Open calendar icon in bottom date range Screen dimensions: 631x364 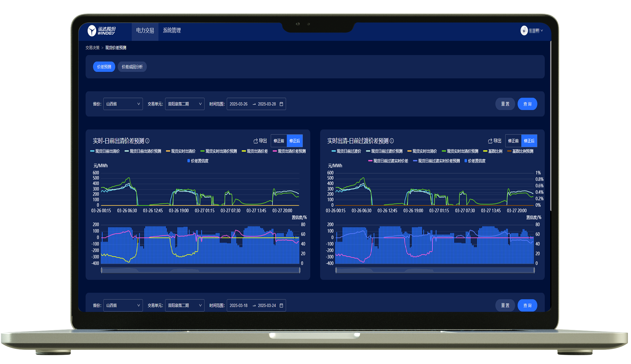click(281, 305)
